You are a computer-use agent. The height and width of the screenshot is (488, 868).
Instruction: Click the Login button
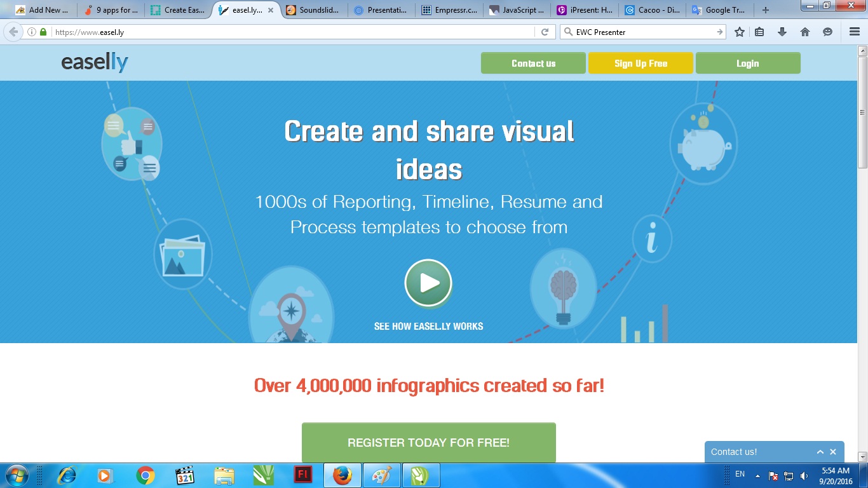[748, 63]
